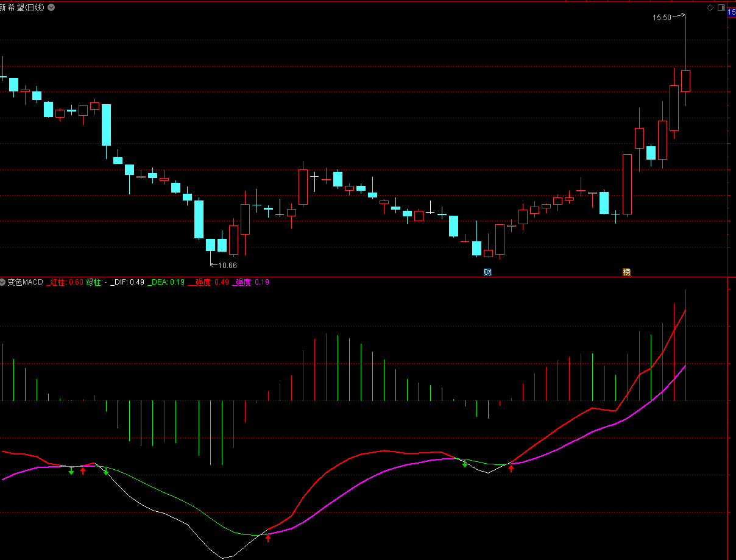Click the diamond icon at top right
The width and height of the screenshot is (736, 560).
coord(710,7)
